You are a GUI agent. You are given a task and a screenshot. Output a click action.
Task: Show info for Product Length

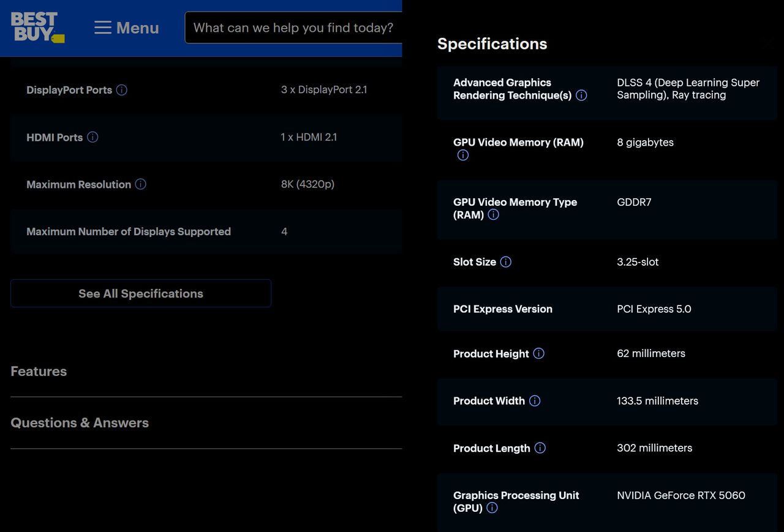(540, 448)
